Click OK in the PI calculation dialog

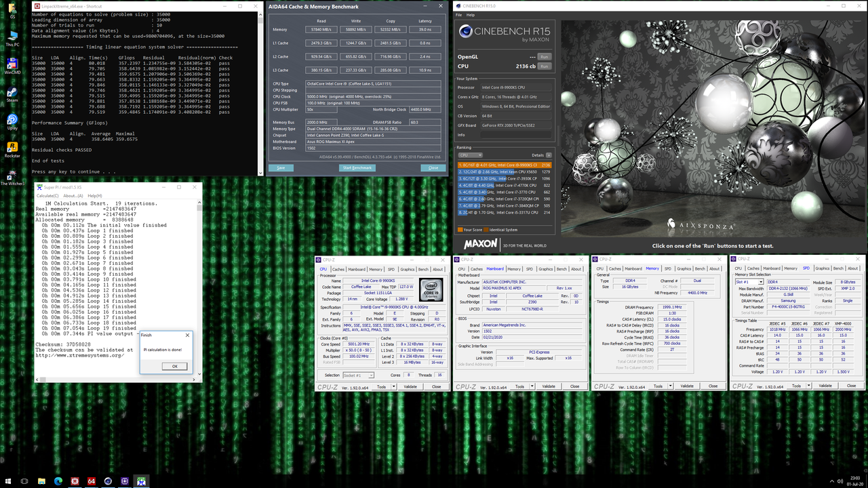point(174,366)
